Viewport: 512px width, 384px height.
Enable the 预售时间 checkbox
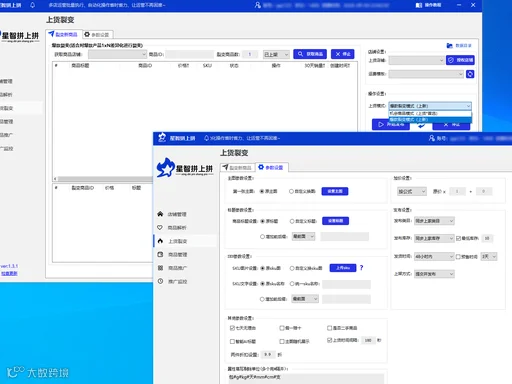point(458,256)
